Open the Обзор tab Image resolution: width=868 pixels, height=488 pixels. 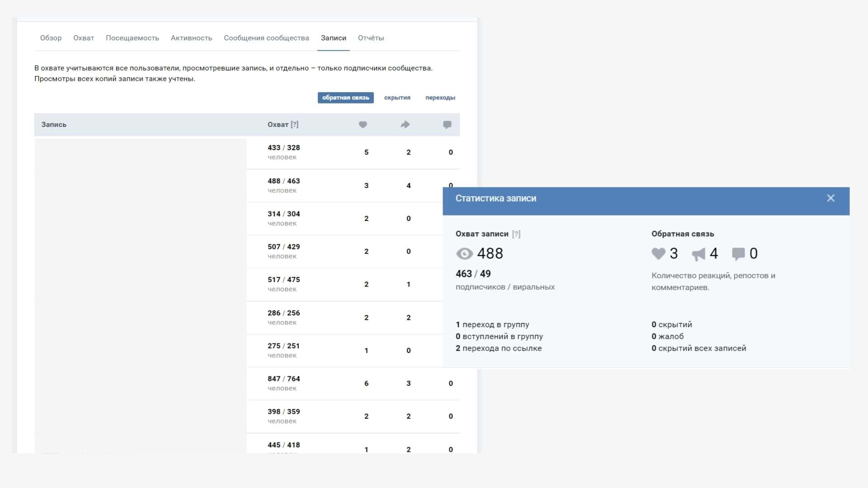pyautogui.click(x=51, y=38)
